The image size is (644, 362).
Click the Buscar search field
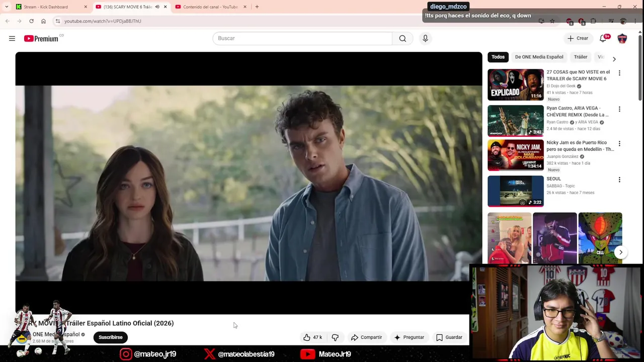point(302,38)
